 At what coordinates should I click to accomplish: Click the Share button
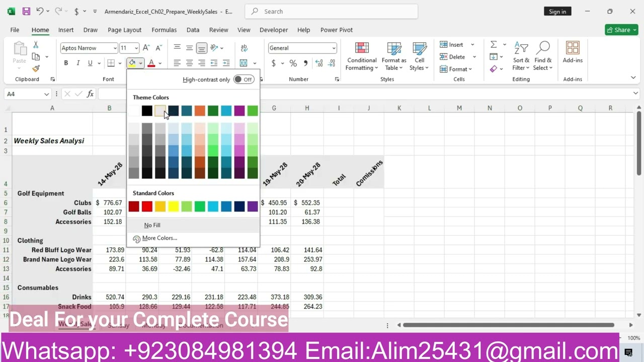pyautogui.click(x=621, y=30)
